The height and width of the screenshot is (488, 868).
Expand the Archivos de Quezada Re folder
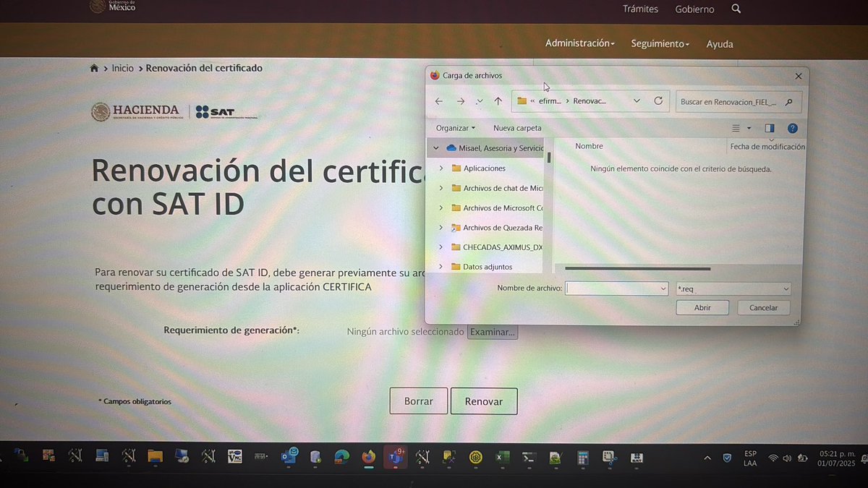point(441,227)
